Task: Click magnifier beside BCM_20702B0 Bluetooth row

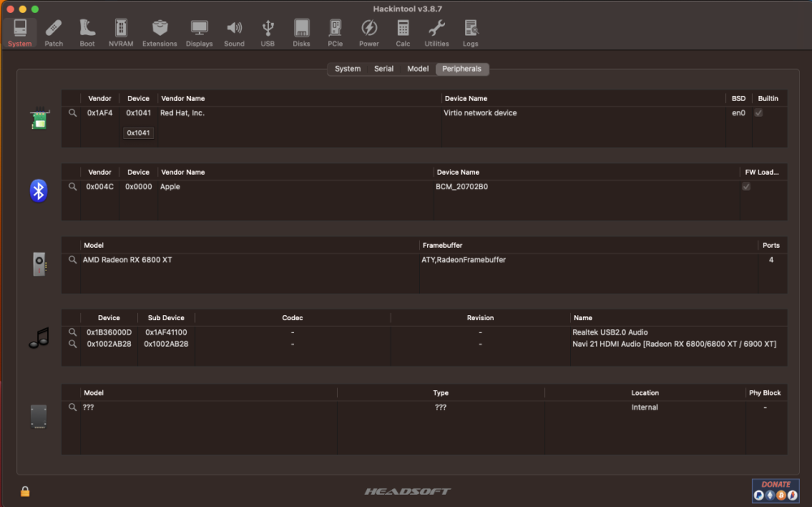Action: pyautogui.click(x=72, y=187)
